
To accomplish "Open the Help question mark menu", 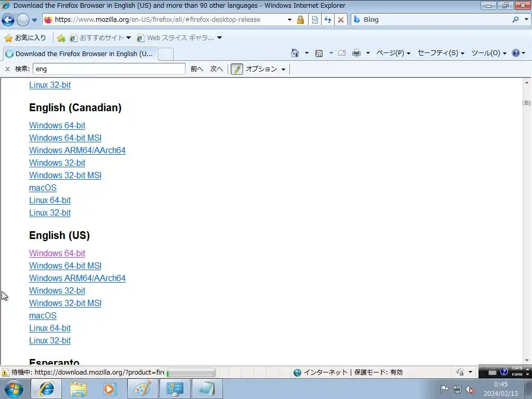I will pyautogui.click(x=519, y=53).
